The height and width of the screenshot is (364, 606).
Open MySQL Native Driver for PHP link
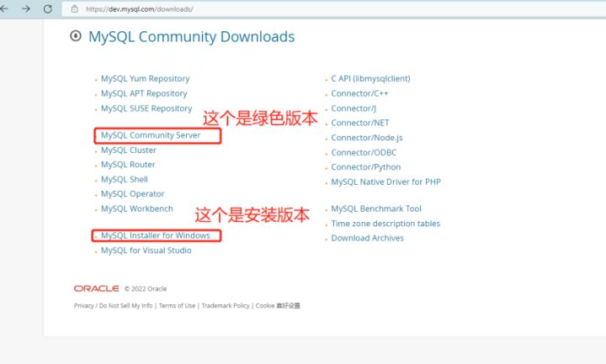(x=386, y=182)
